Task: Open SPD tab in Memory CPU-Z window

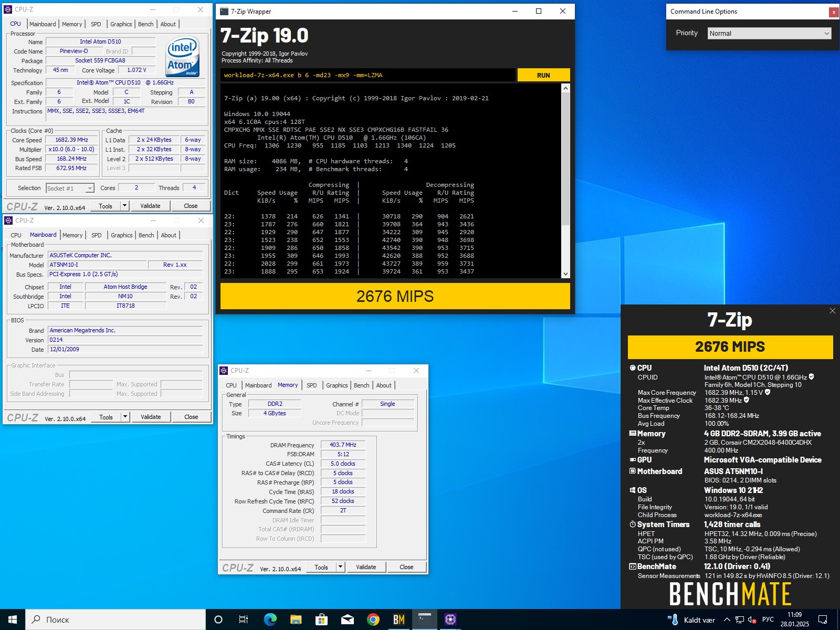Action: point(311,385)
